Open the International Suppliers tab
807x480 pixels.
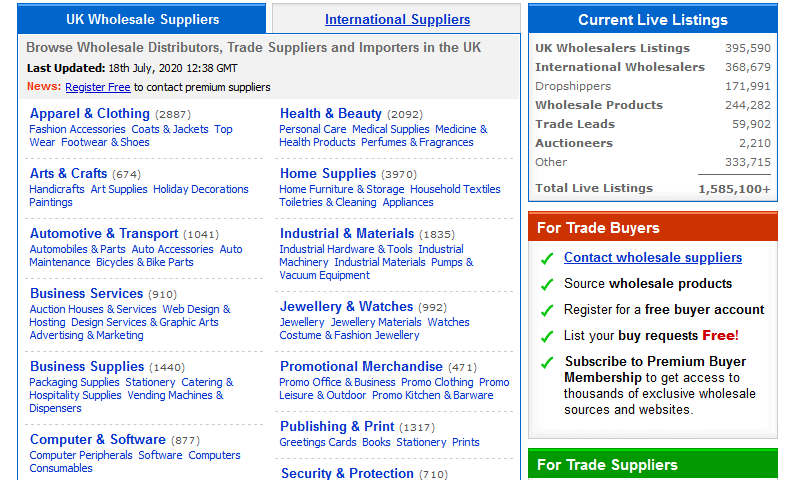pos(397,19)
